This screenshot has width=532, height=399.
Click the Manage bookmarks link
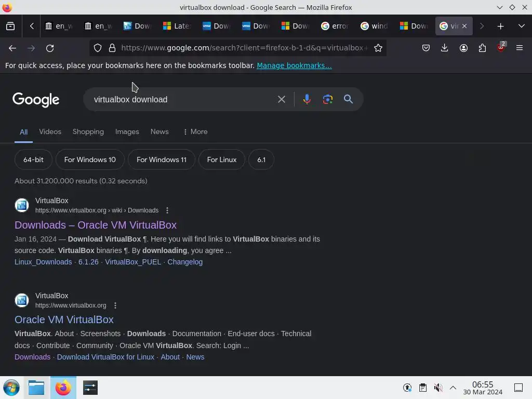click(x=294, y=65)
